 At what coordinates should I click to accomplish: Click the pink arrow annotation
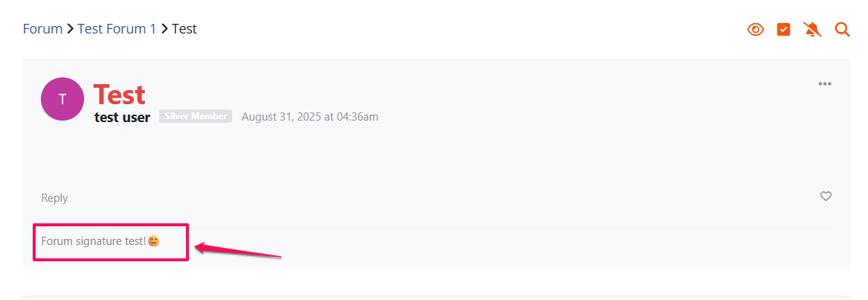[239, 250]
